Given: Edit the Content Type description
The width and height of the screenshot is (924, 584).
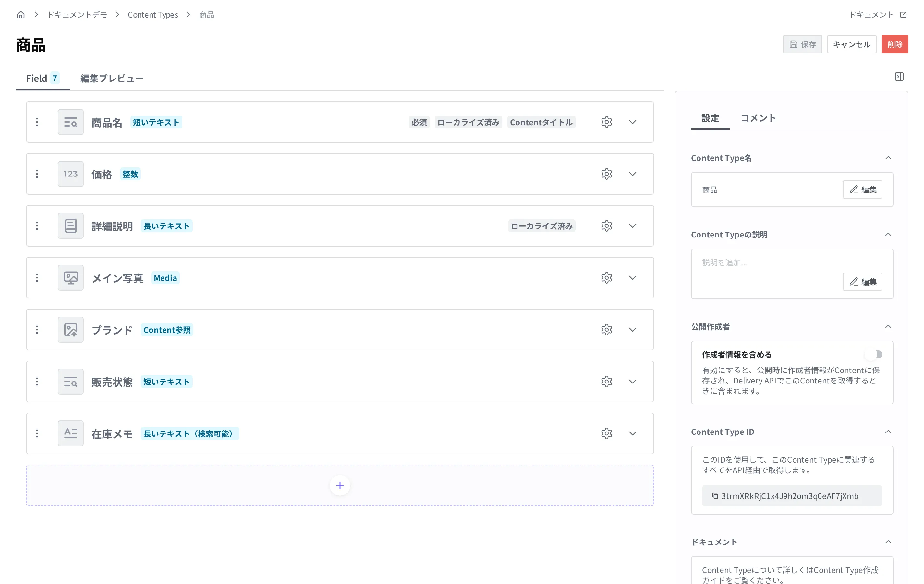Looking at the screenshot, I should coord(862,282).
